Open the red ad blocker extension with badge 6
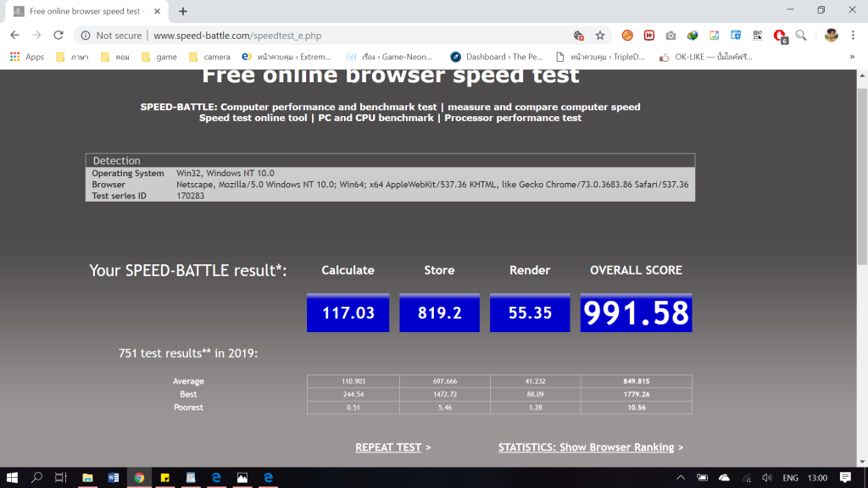868x488 pixels. pyautogui.click(x=780, y=36)
